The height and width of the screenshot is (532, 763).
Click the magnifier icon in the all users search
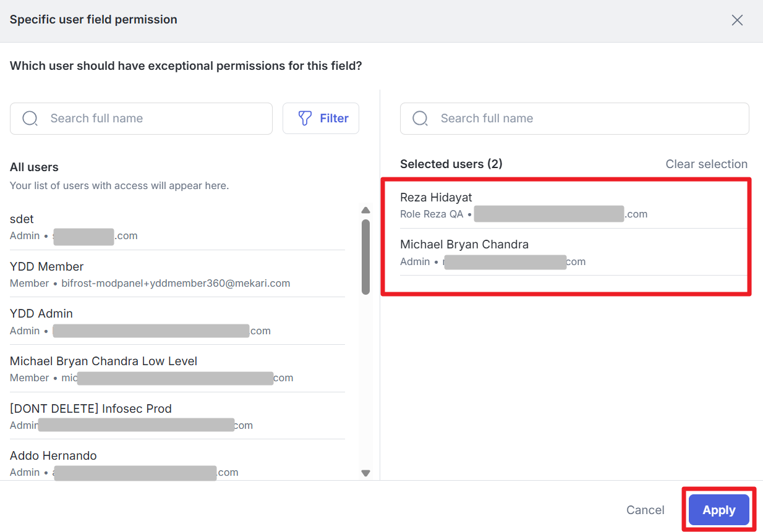[30, 119]
